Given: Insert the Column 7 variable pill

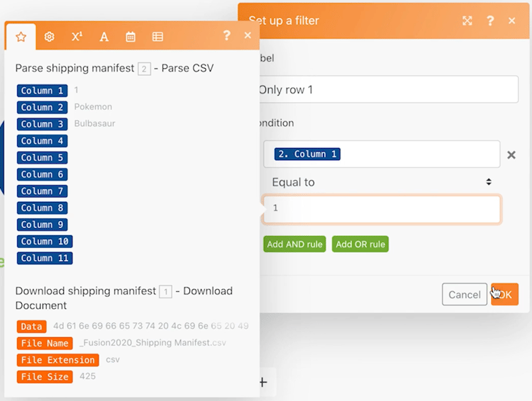Looking at the screenshot, I should click(x=42, y=191).
